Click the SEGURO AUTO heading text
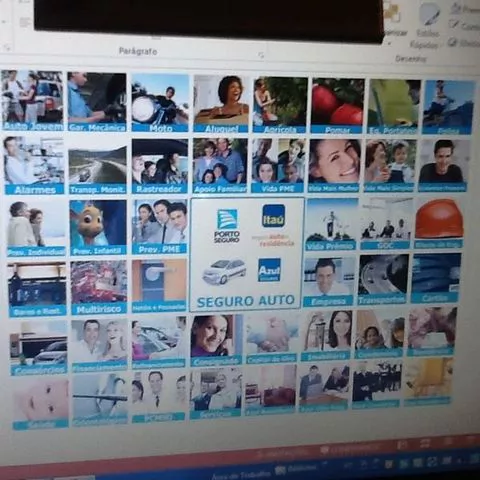This screenshot has width=480, height=480. pyautogui.click(x=246, y=301)
